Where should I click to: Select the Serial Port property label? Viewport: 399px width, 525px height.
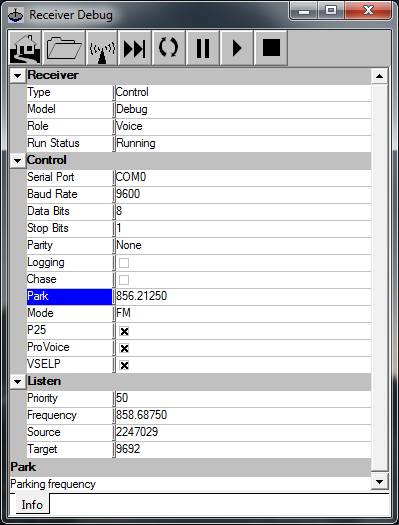tap(51, 177)
